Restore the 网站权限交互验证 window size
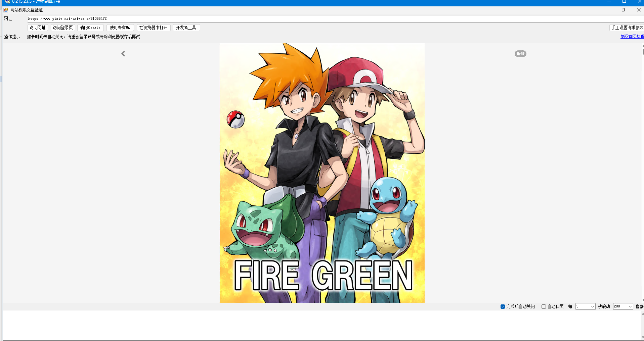This screenshot has height=341, width=644. 624,10
